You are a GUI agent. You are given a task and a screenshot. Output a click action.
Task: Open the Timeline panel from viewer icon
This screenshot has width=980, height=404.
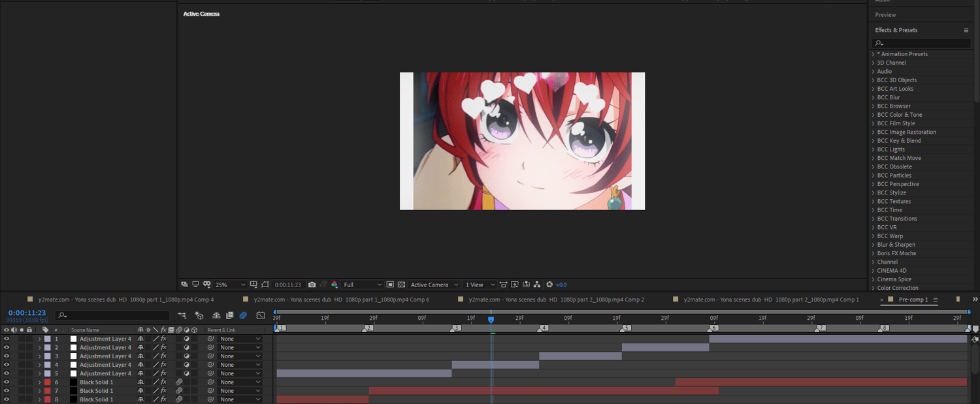[526, 285]
